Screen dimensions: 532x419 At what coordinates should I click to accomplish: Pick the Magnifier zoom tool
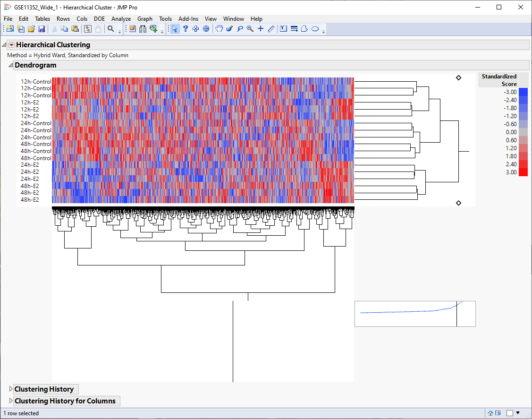pyautogui.click(x=250, y=29)
